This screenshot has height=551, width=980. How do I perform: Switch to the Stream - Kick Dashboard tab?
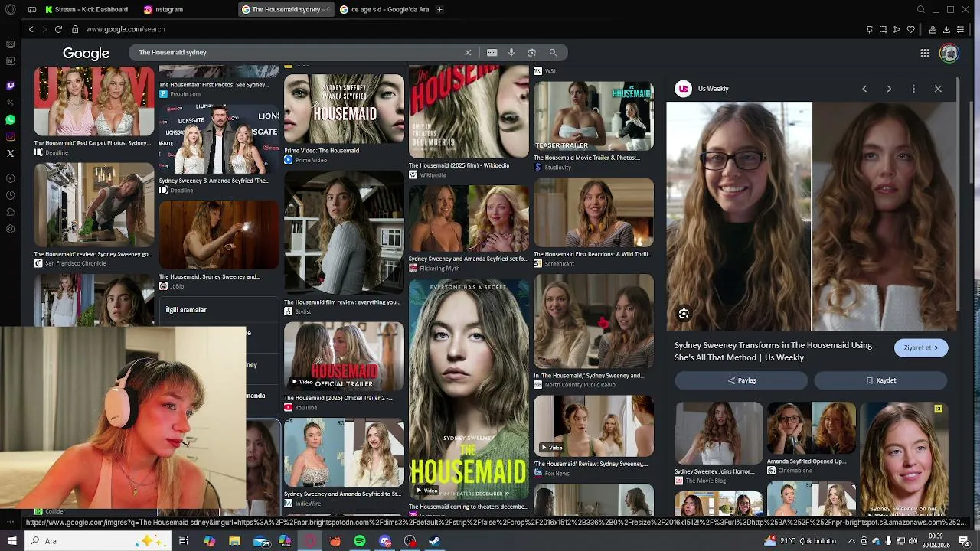[x=87, y=9]
